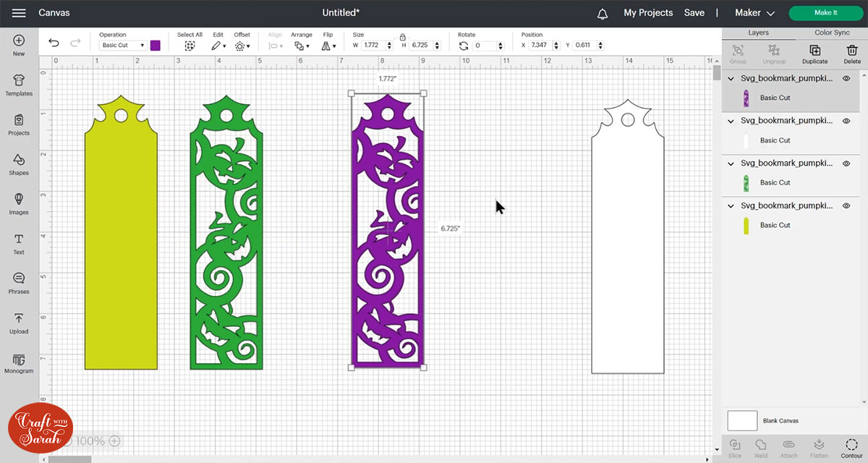Hide the purple bookmark layer

pyautogui.click(x=846, y=78)
